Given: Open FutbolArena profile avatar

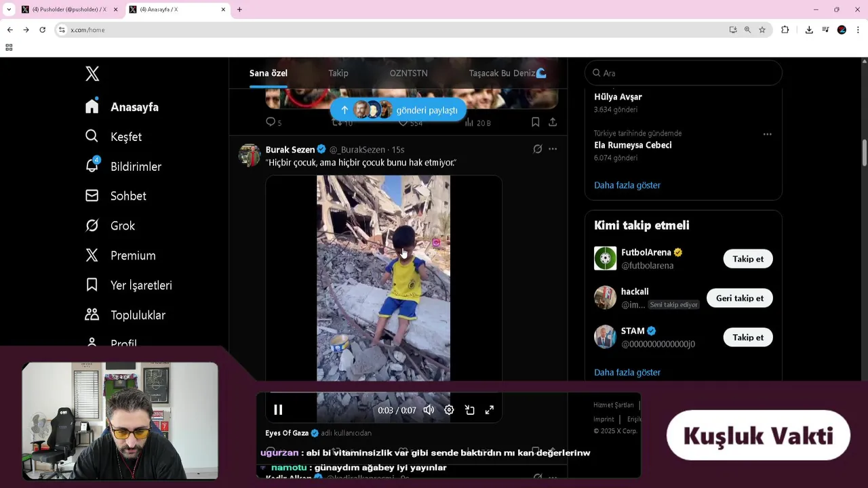Looking at the screenshot, I should (606, 258).
